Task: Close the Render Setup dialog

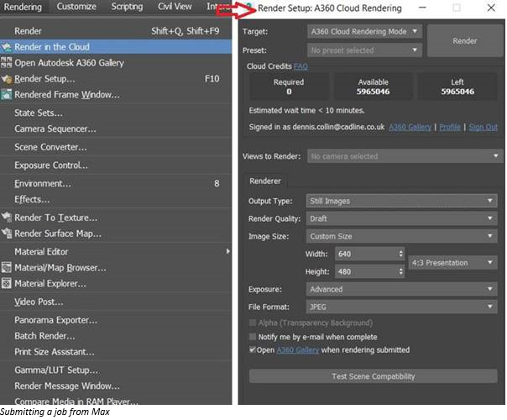Action: click(x=491, y=8)
